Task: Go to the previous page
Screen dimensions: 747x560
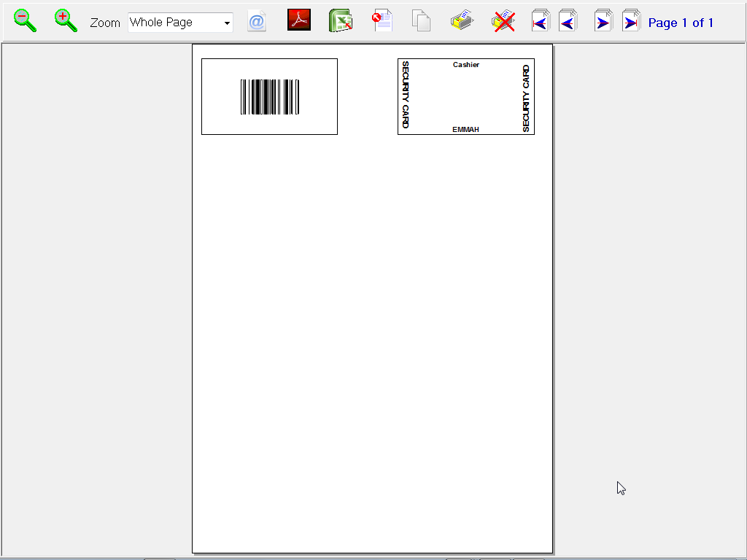Action: pos(568,22)
